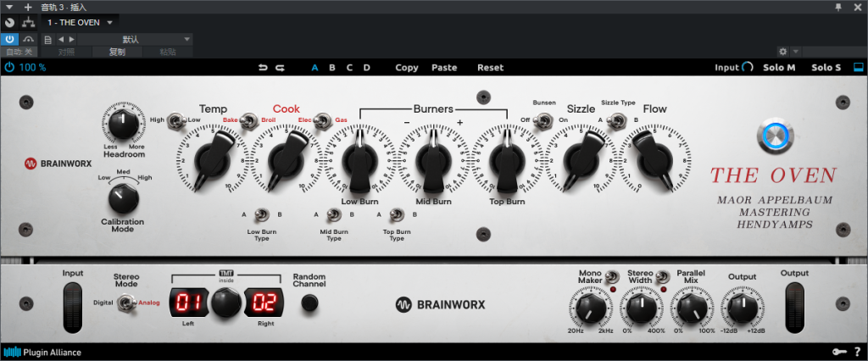Click the Flow knob
The width and height of the screenshot is (868, 361).
(x=654, y=159)
